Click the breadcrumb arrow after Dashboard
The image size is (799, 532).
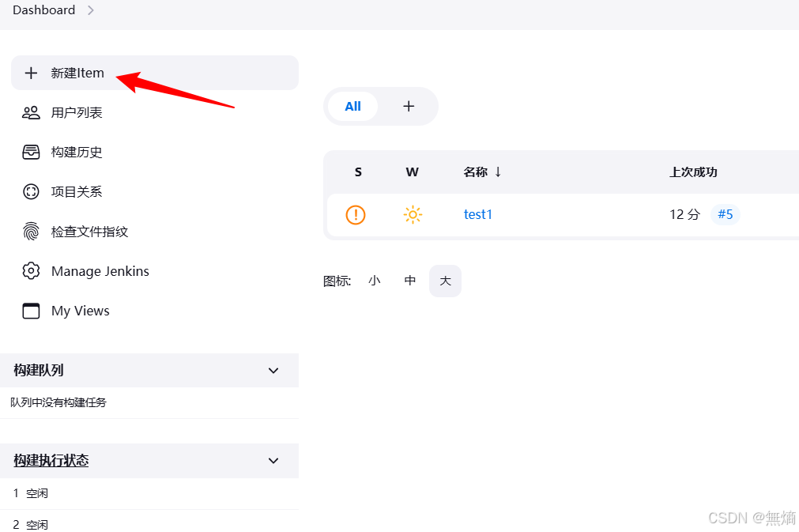90,10
